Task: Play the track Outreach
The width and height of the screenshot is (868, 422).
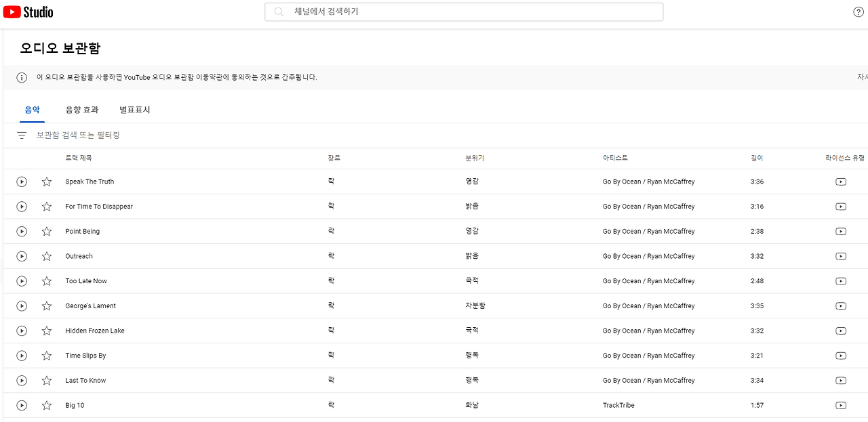Action: pyautogui.click(x=22, y=256)
